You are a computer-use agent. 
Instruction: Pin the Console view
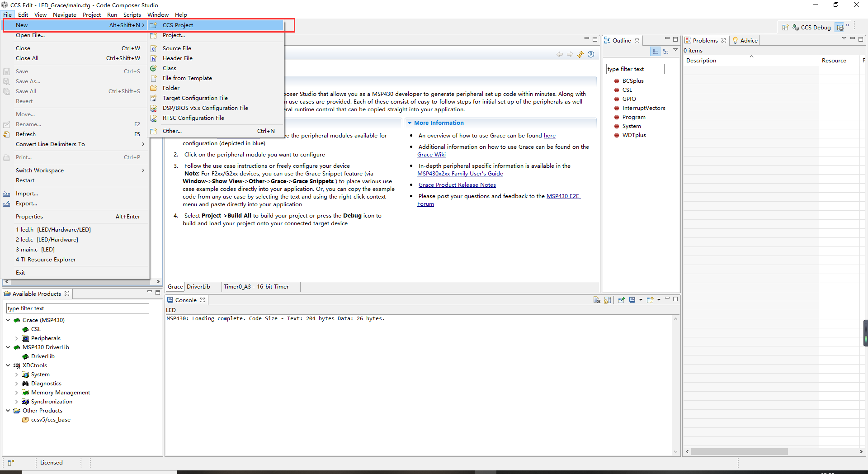click(x=621, y=300)
